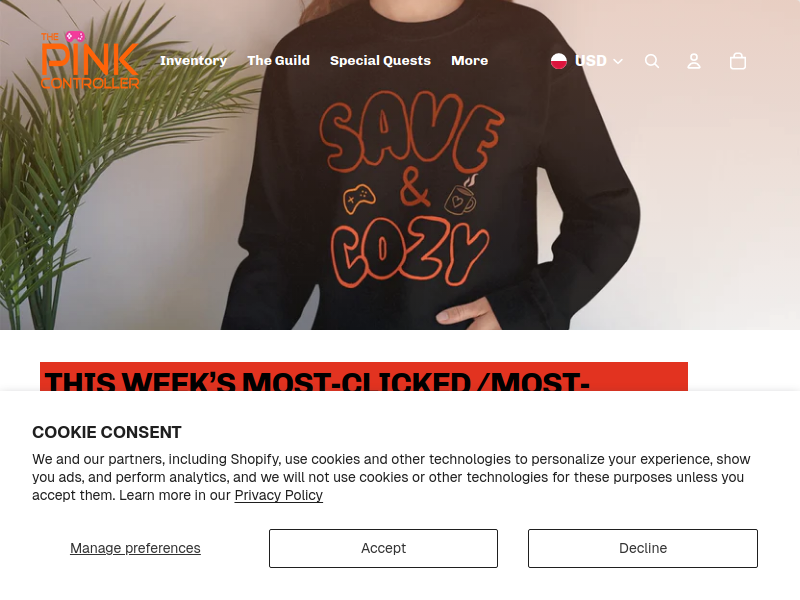Image resolution: width=800 pixels, height=600 pixels.
Task: Click the pink gamepad icon in logo
Action: [74, 36]
